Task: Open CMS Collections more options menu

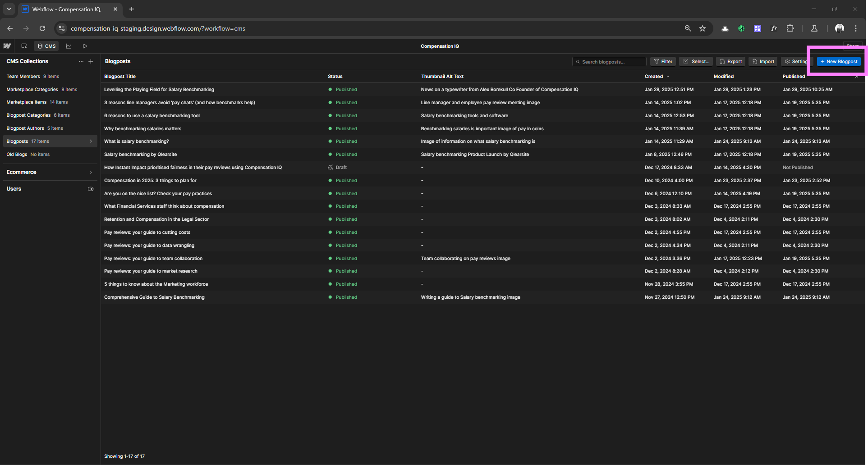Action: (81, 61)
